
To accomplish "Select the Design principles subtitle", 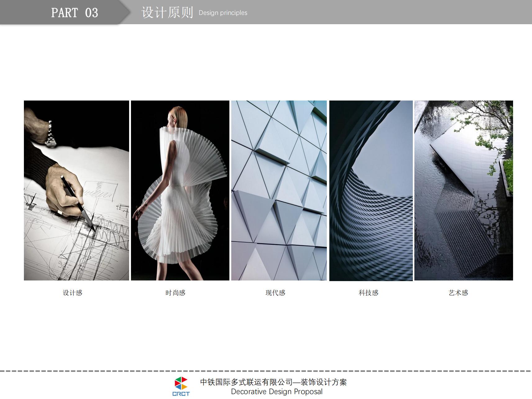I will [x=223, y=13].
